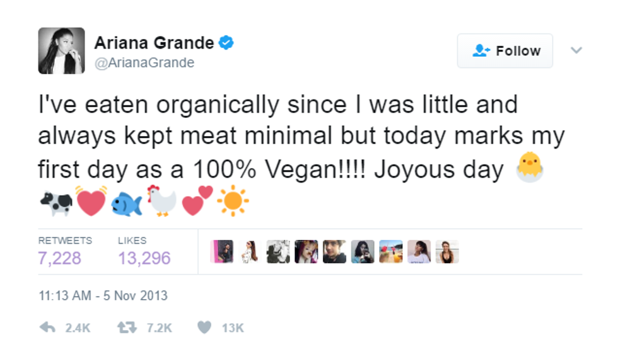The height and width of the screenshot is (364, 618).
Task: Click the reply arrow icon
Action: (47, 327)
